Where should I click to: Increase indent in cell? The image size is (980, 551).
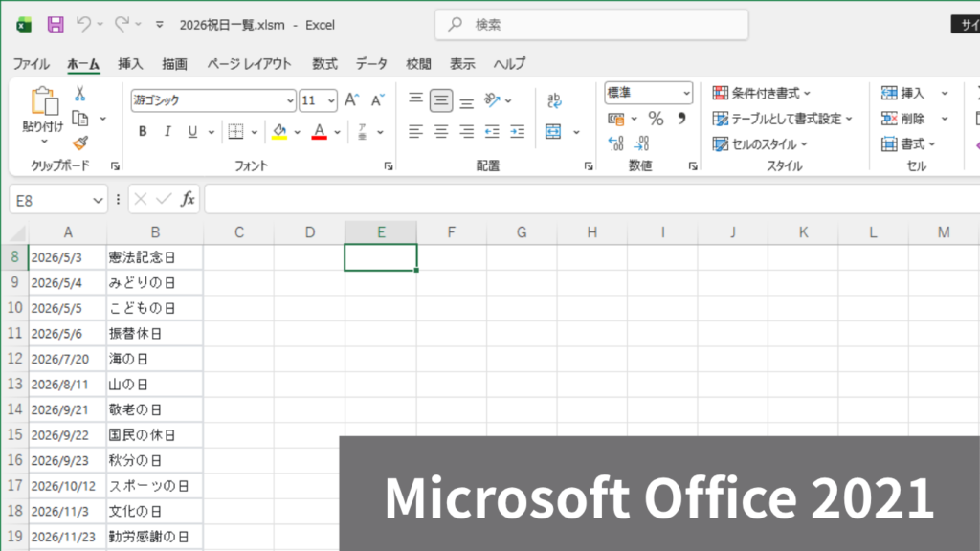click(x=518, y=131)
